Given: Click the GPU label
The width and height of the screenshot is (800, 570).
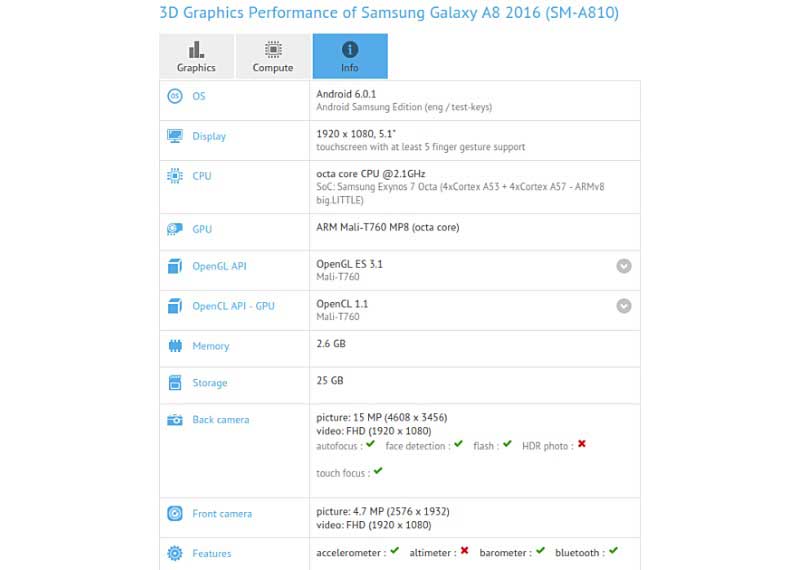Looking at the screenshot, I should 202,229.
